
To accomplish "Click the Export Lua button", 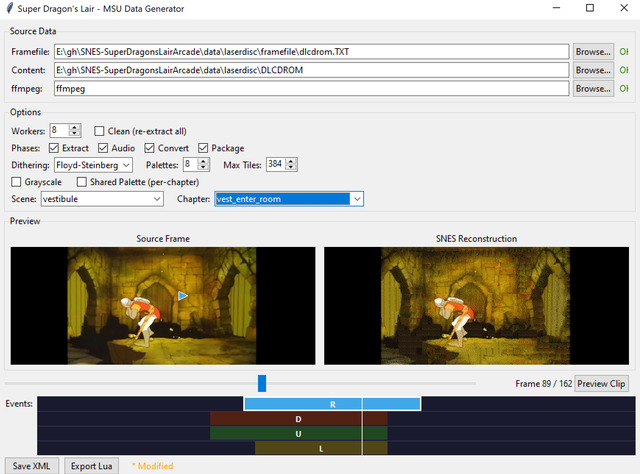I will [93, 465].
